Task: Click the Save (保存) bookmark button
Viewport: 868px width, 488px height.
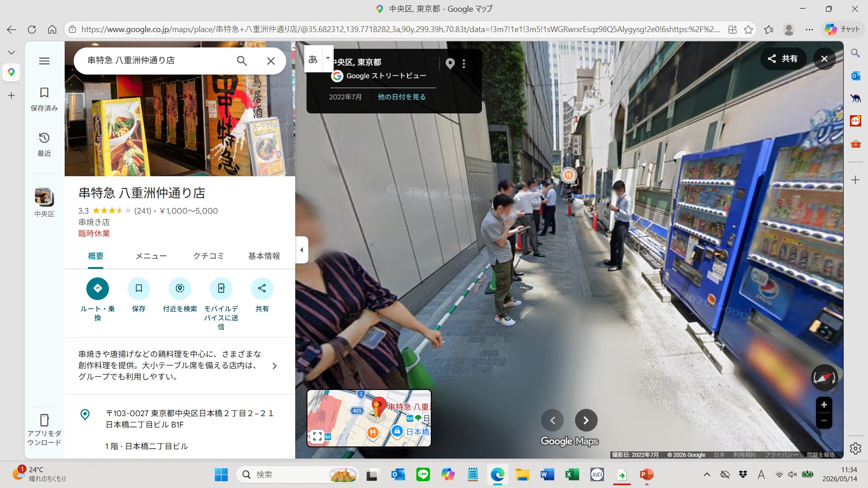Action: 139,288
